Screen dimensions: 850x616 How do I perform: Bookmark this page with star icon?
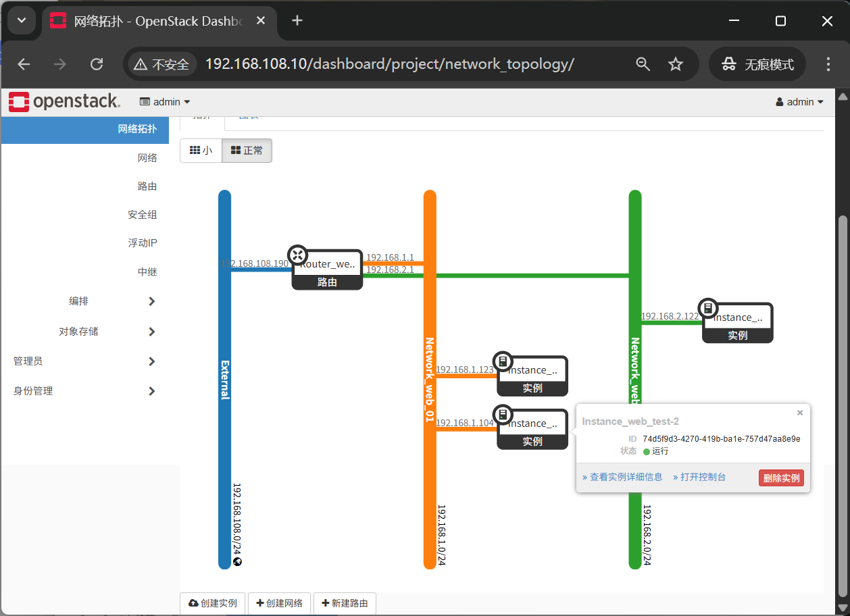click(x=675, y=64)
